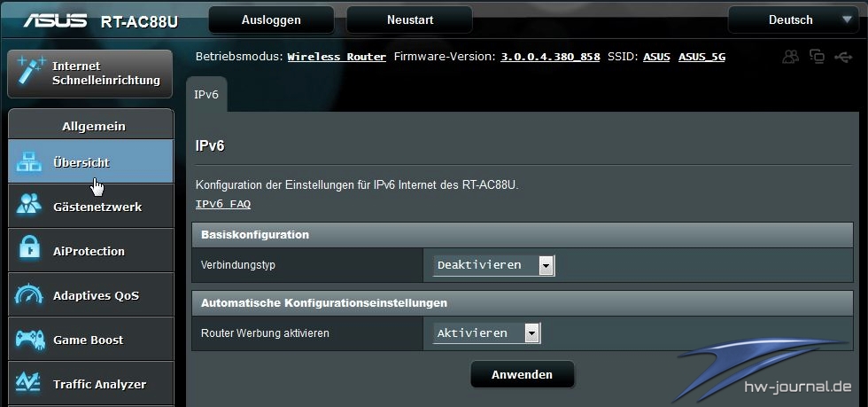Click the ASUS logo
The width and height of the screenshot is (868, 407).
(x=55, y=20)
